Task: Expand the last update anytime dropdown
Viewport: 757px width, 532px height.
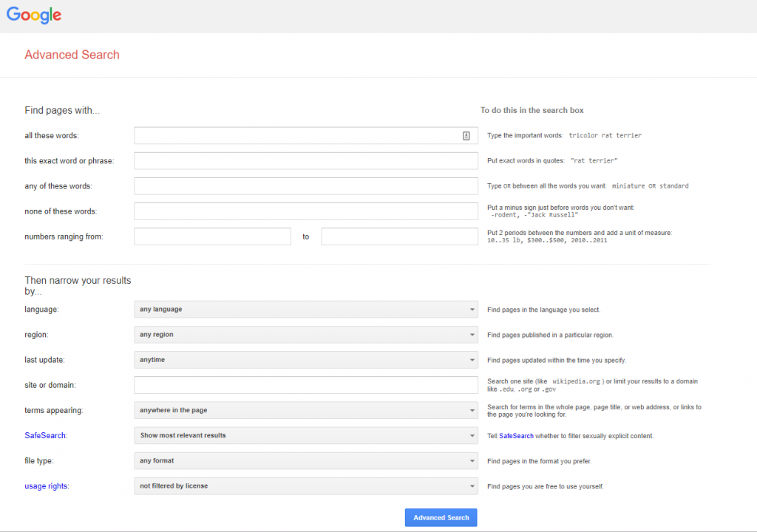Action: click(x=306, y=360)
